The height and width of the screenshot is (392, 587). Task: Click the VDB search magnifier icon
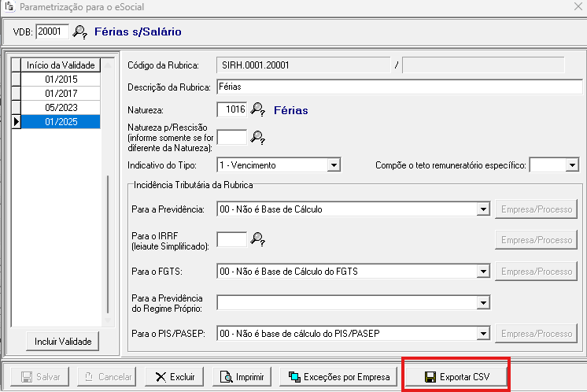point(80,31)
